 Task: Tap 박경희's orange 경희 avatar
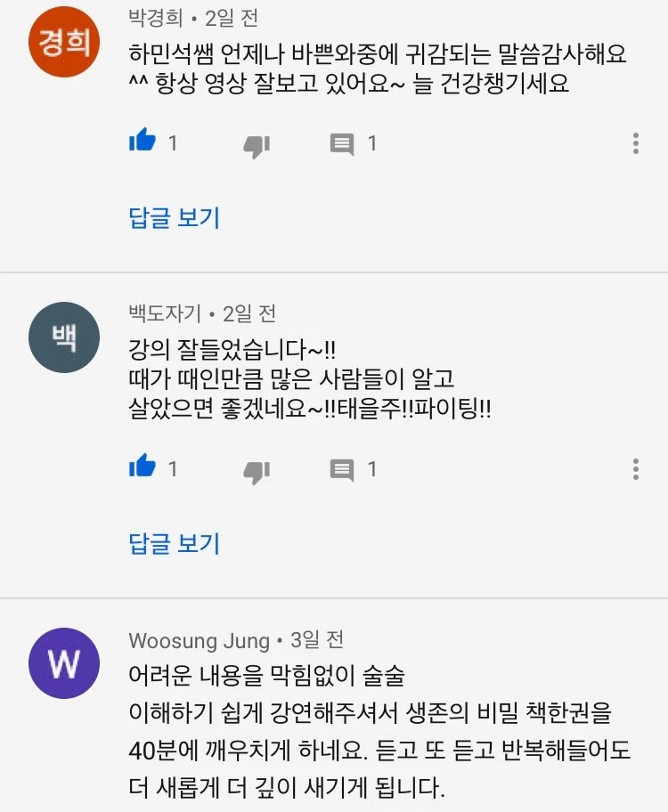64,42
